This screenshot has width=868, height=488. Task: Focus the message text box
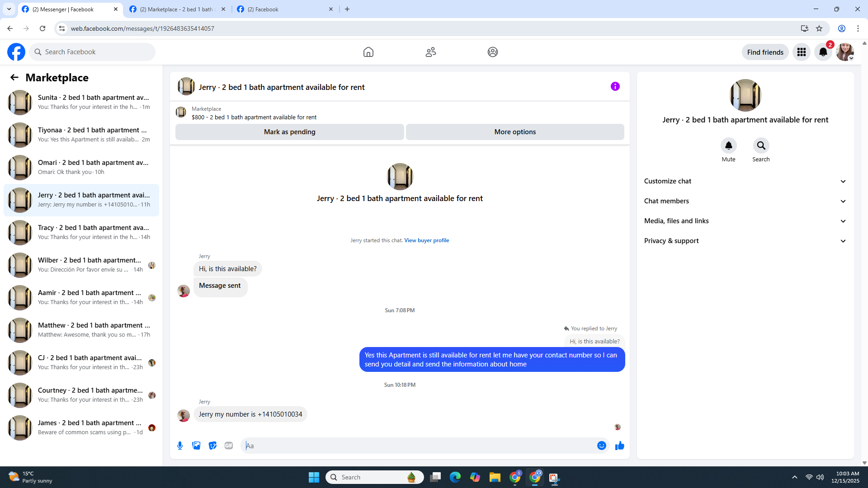pyautogui.click(x=419, y=446)
